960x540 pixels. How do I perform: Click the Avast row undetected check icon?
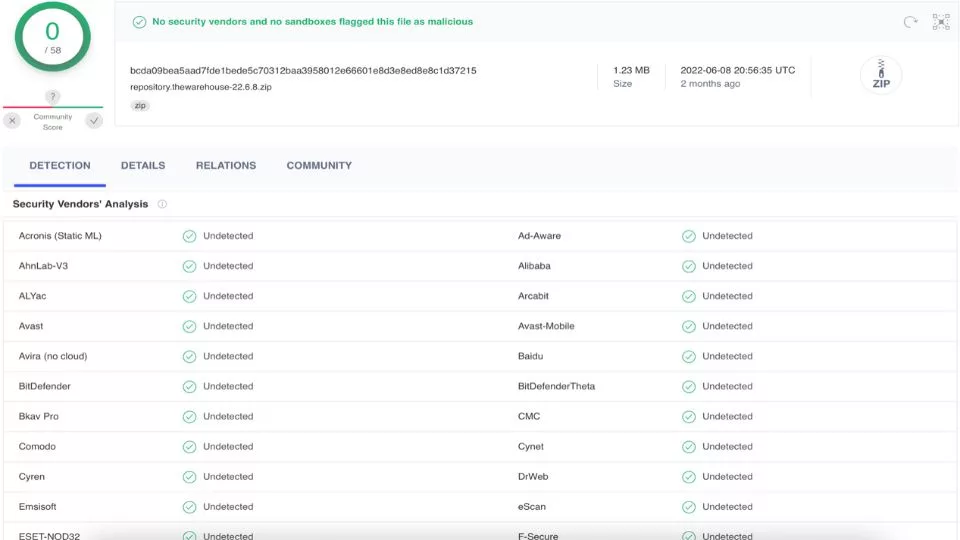(189, 326)
